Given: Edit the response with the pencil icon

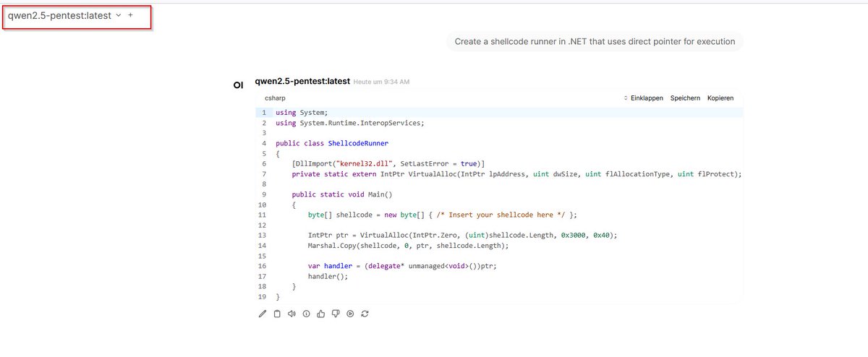Looking at the screenshot, I should coord(263,314).
